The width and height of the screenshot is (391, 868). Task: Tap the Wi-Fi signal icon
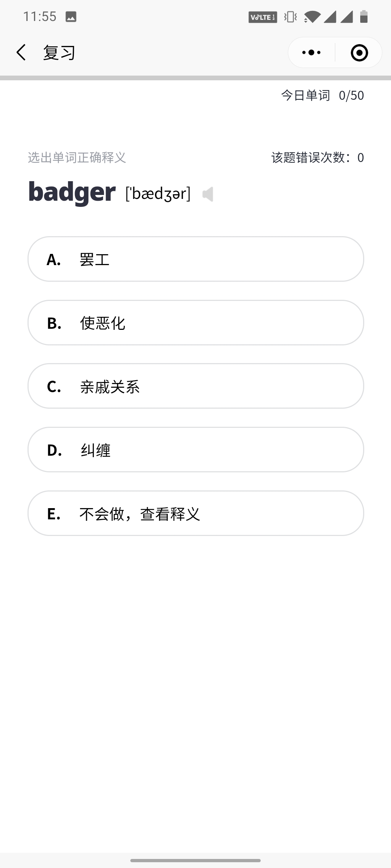click(x=312, y=17)
